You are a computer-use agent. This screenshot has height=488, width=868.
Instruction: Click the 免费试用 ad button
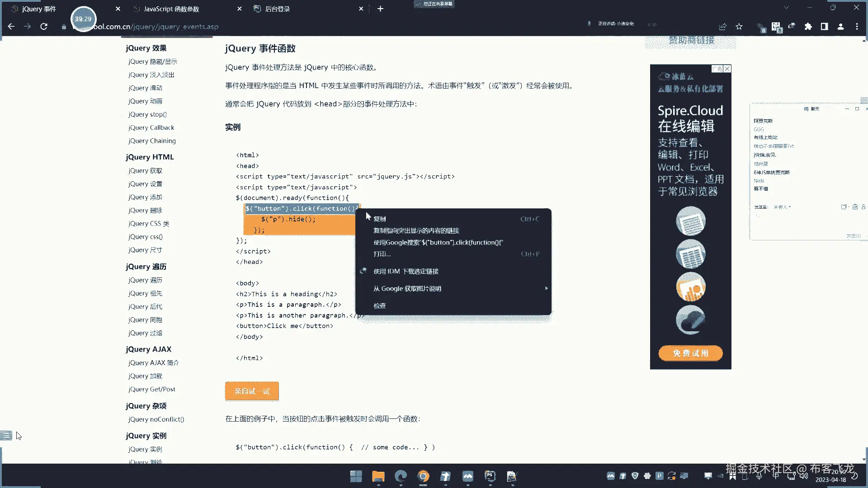tap(690, 353)
